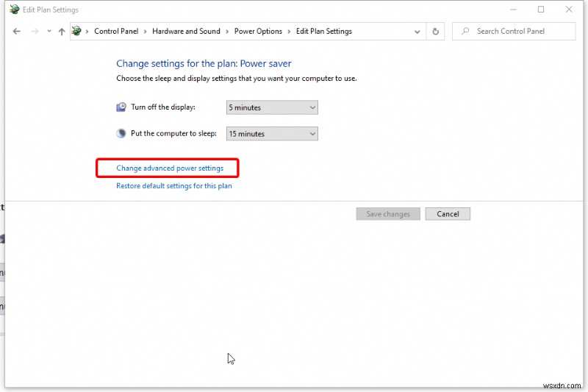Click the sleep moon icon
Viewport: 588px width, 392px height.
click(121, 133)
